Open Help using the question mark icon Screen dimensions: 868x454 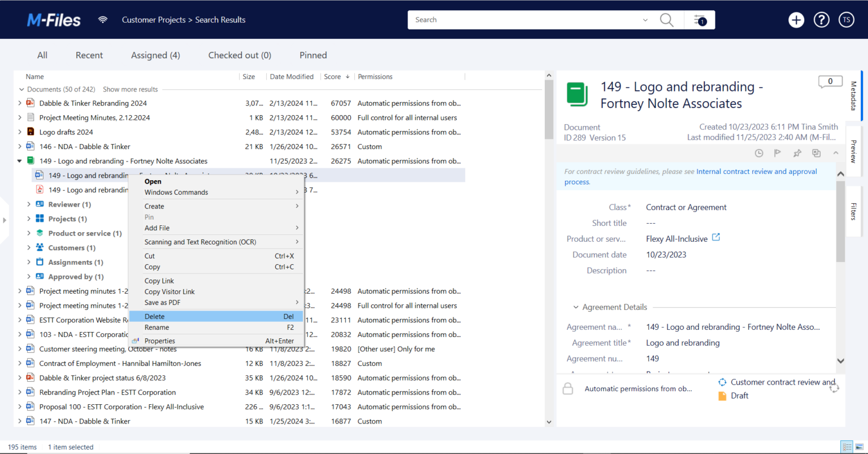click(821, 19)
